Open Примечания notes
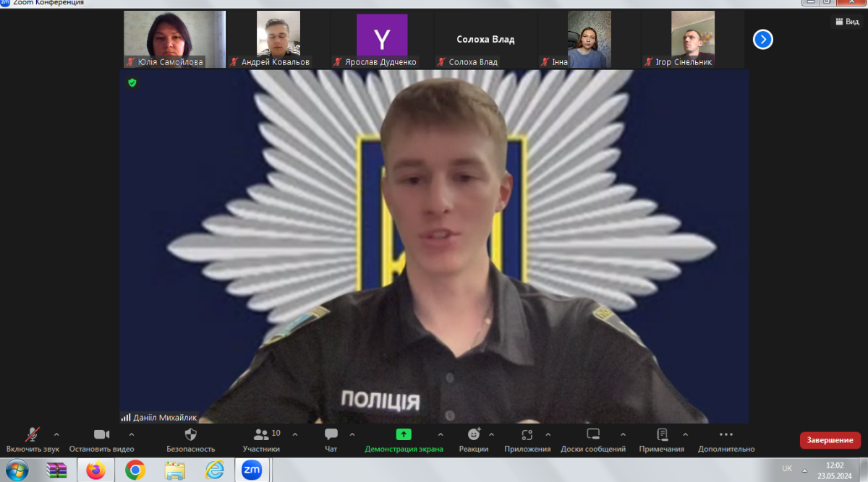 tap(662, 440)
